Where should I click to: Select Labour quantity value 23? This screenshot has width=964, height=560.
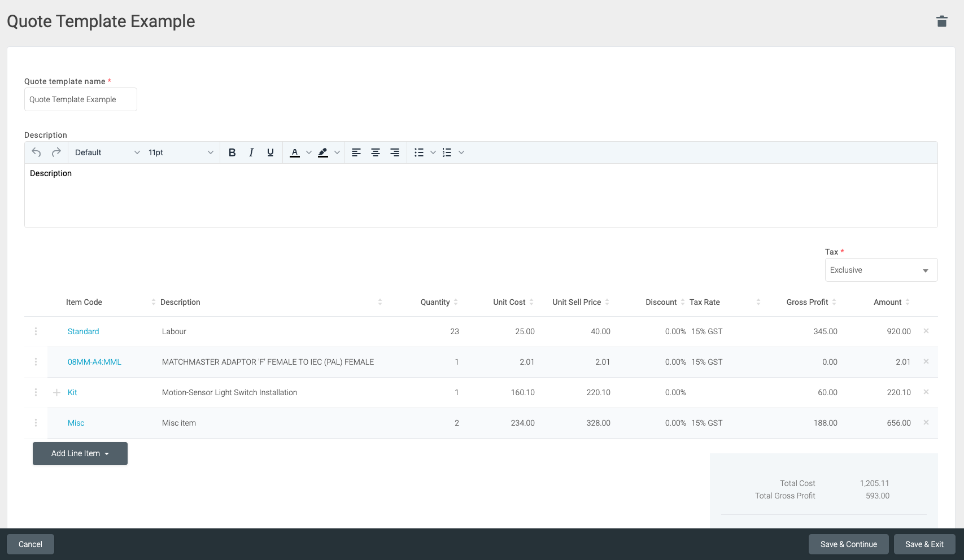[455, 331]
